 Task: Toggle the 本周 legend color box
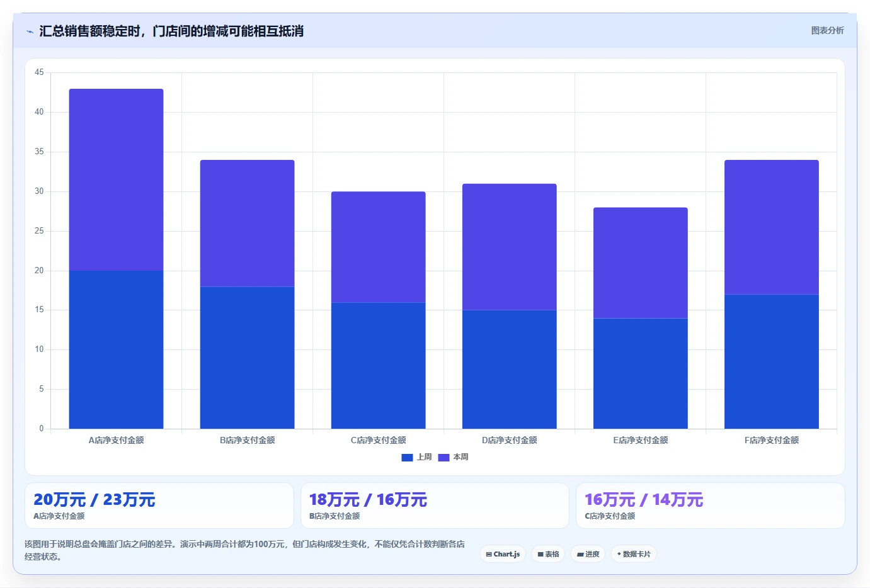444,458
